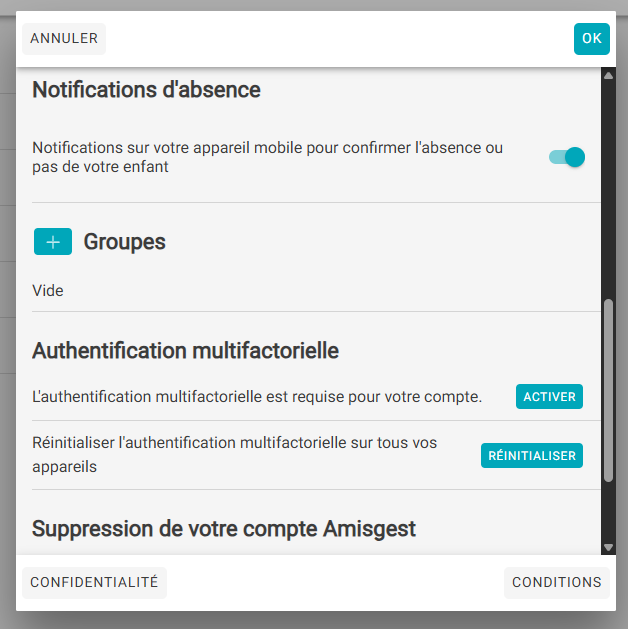Confirm with the OK button
Image resolution: width=628 pixels, height=629 pixels.
click(x=591, y=39)
